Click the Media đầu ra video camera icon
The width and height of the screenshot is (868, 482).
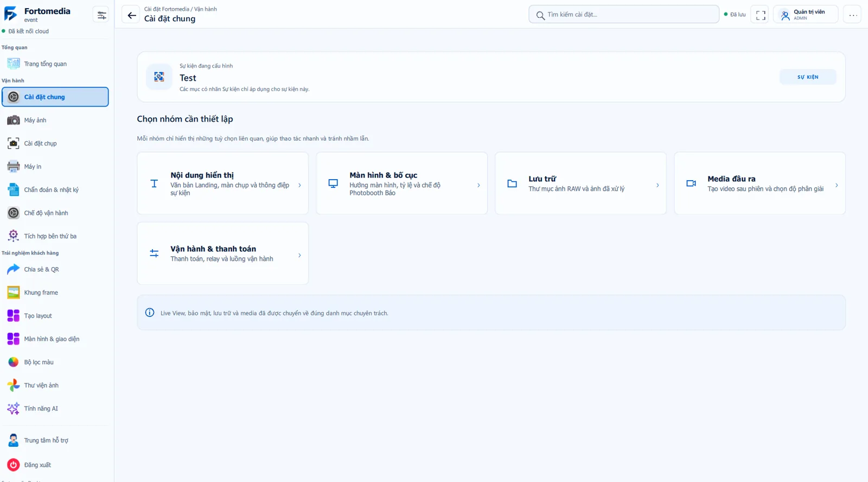pos(691,183)
